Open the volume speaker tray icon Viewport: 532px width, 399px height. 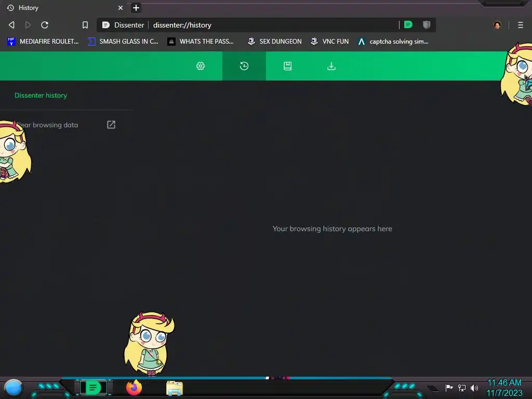click(x=474, y=388)
